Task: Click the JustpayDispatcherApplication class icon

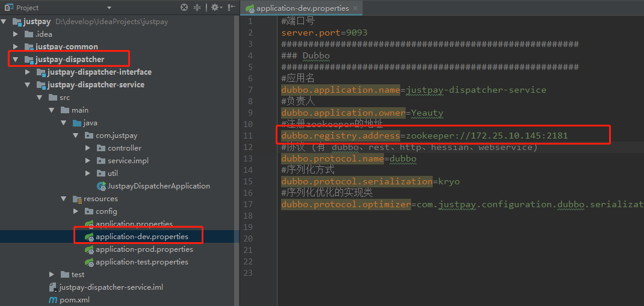Action: point(101,186)
